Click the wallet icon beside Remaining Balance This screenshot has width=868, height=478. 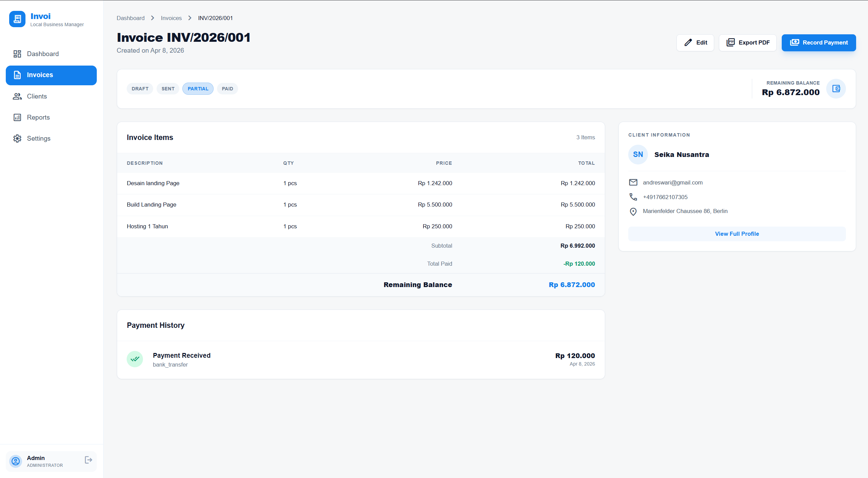(836, 88)
